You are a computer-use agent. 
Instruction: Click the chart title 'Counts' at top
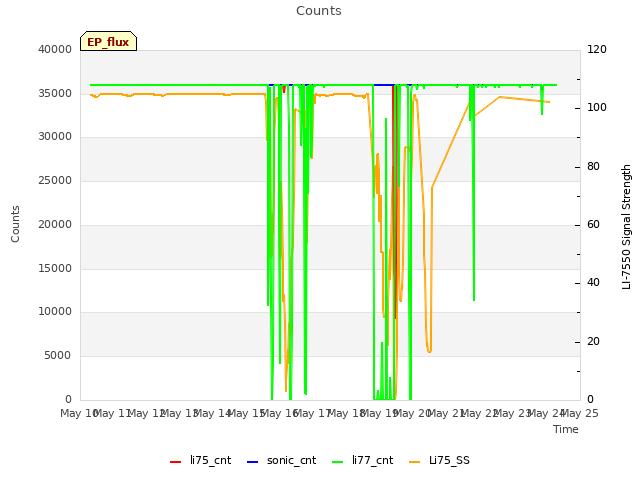tap(319, 11)
